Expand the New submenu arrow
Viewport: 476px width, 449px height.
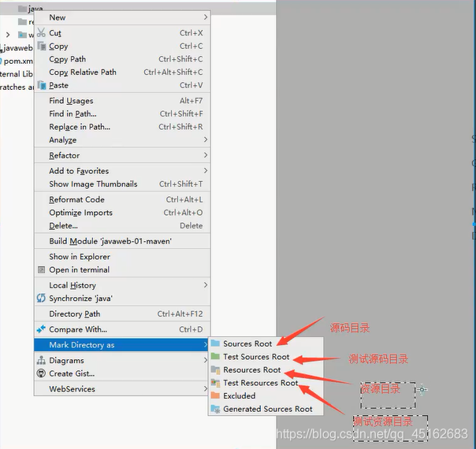[x=206, y=17]
